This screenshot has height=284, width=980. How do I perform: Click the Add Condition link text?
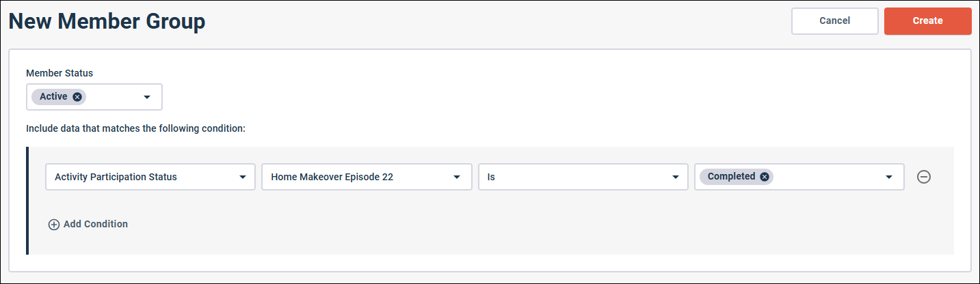pos(95,224)
